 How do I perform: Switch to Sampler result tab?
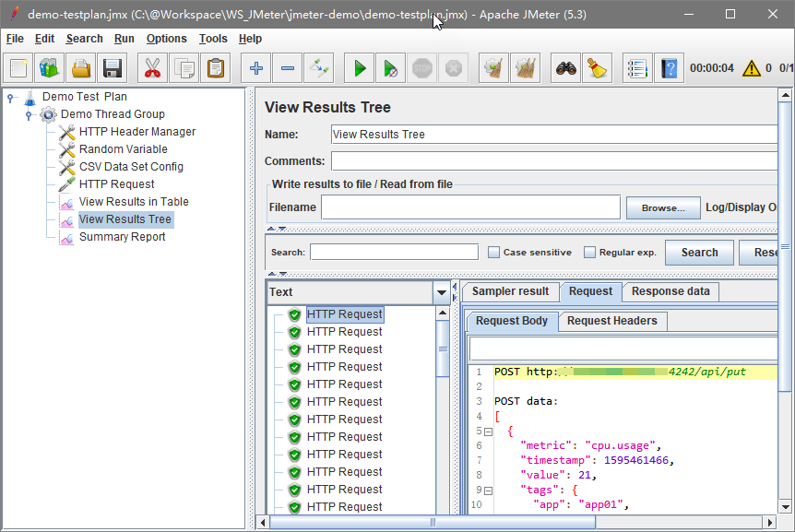tap(511, 291)
